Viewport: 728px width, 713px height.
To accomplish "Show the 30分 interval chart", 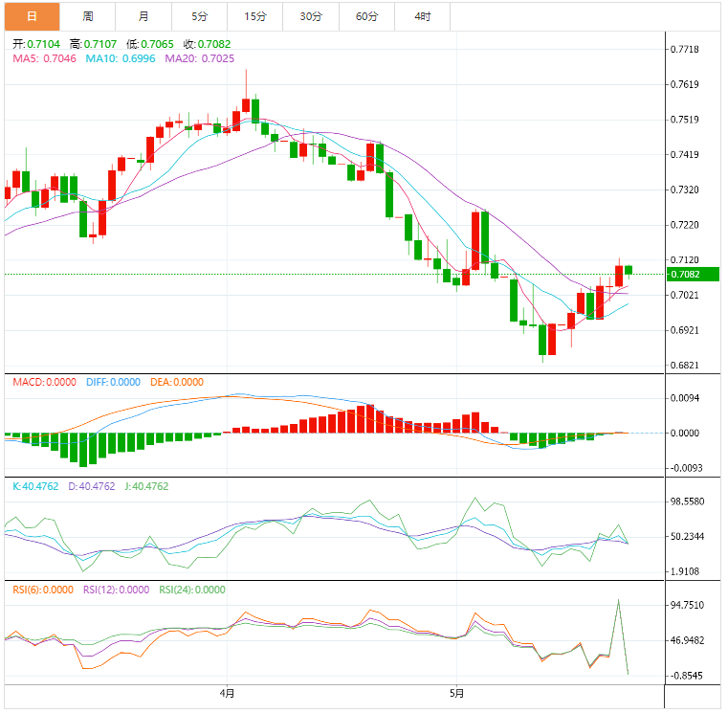I will (x=311, y=16).
